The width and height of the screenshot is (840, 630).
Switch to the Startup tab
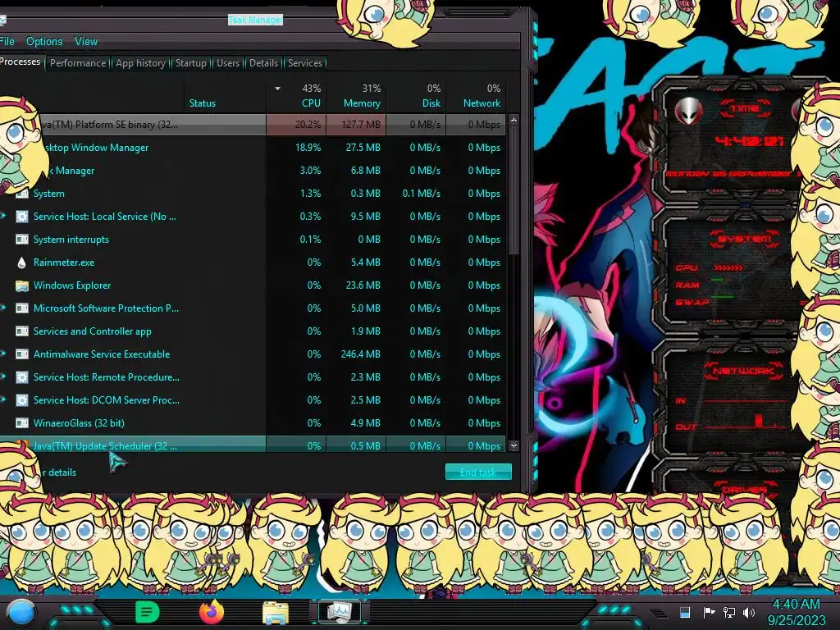pos(190,63)
